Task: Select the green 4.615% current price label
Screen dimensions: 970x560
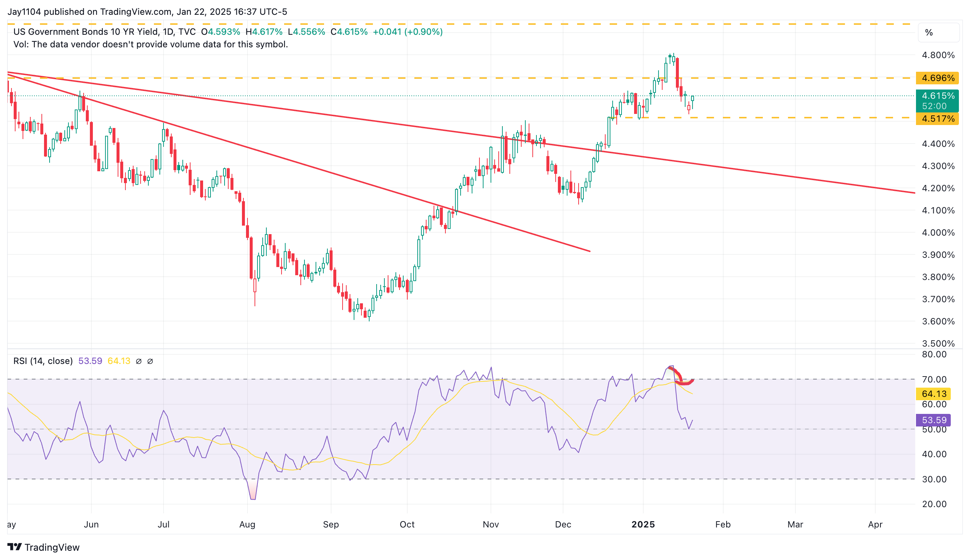Action: (x=937, y=96)
